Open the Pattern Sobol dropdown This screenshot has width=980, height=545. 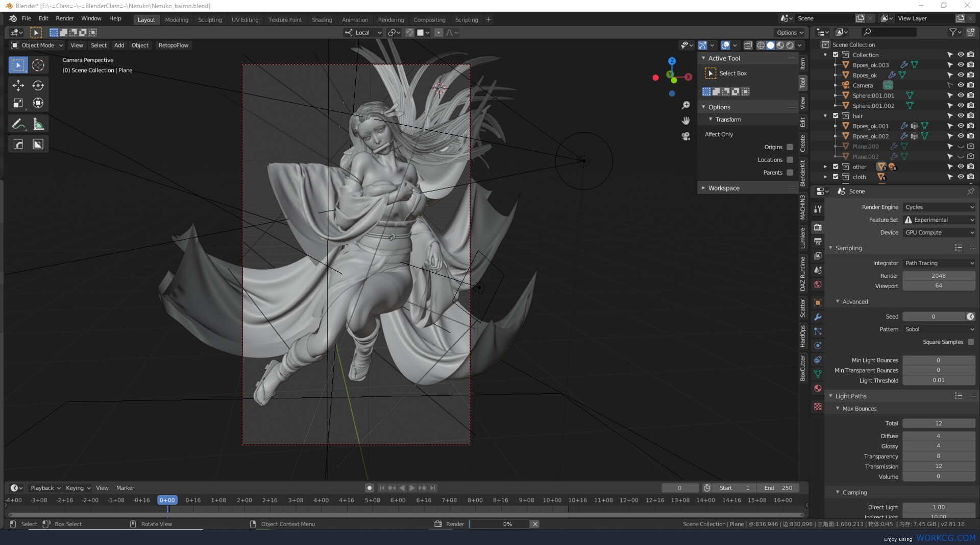(x=939, y=329)
